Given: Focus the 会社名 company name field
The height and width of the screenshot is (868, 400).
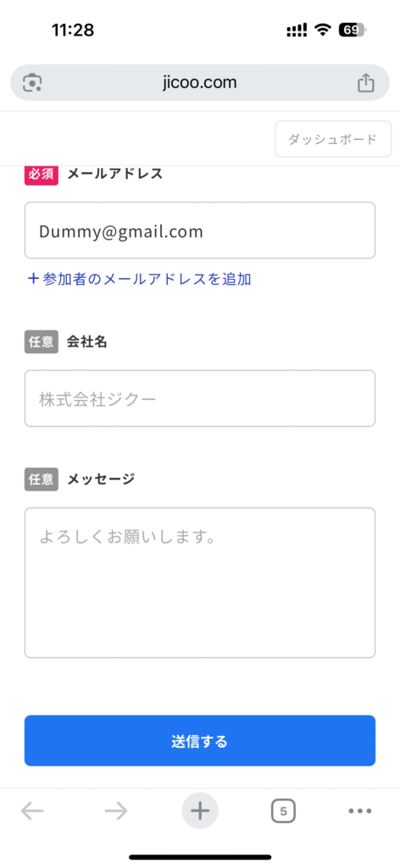Looking at the screenshot, I should [200, 398].
